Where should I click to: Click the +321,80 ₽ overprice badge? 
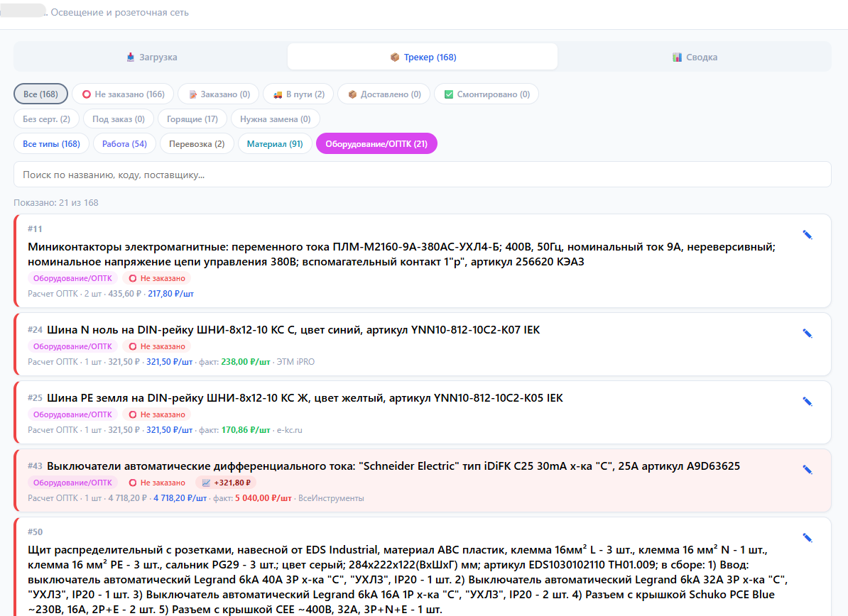pyautogui.click(x=226, y=483)
